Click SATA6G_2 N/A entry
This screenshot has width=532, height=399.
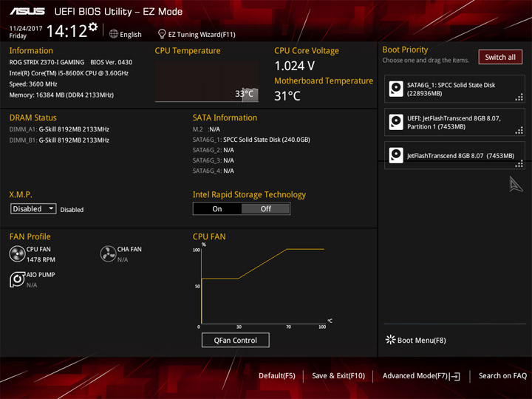click(x=214, y=150)
